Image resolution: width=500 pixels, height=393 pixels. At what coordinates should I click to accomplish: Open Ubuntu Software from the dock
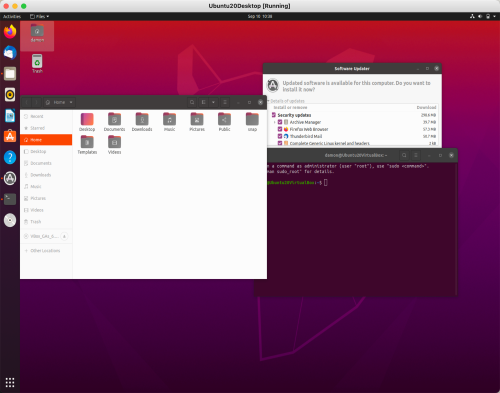10,136
